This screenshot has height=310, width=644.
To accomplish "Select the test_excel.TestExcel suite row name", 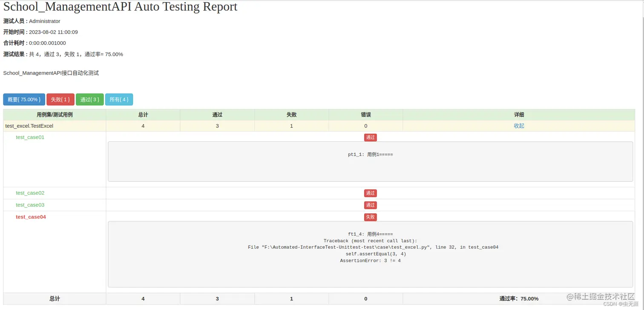I will [x=29, y=126].
